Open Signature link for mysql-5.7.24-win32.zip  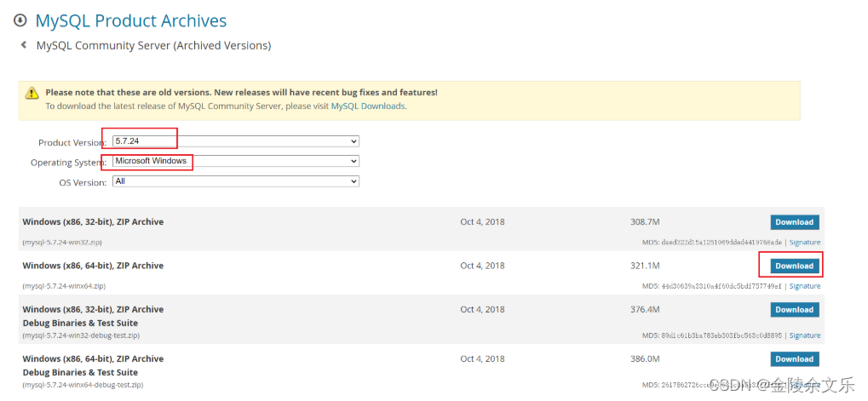805,243
